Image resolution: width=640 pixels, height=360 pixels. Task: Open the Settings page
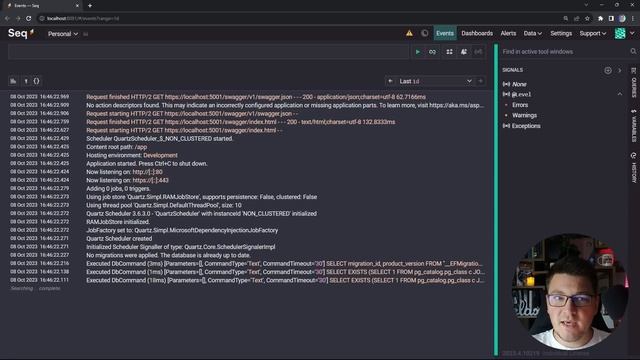click(561, 33)
